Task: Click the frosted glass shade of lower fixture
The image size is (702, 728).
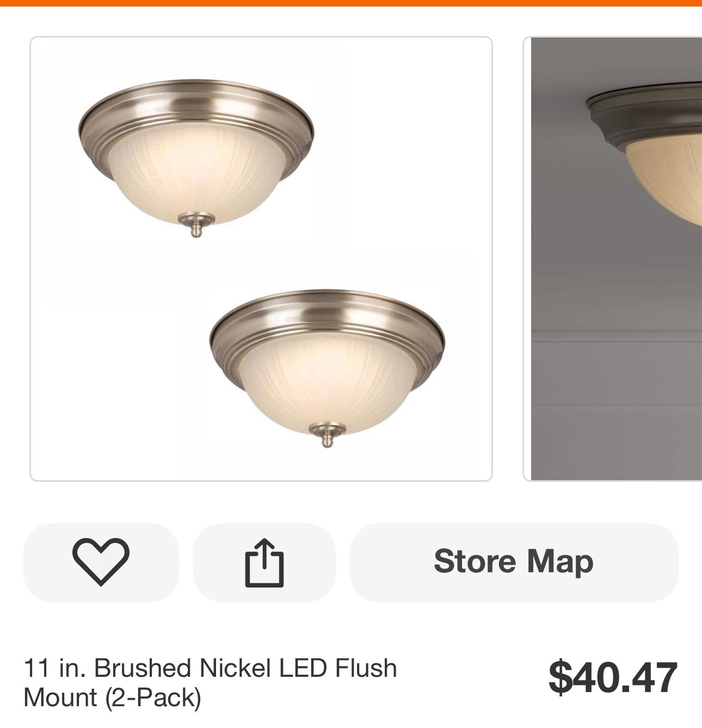Action: pos(327,381)
